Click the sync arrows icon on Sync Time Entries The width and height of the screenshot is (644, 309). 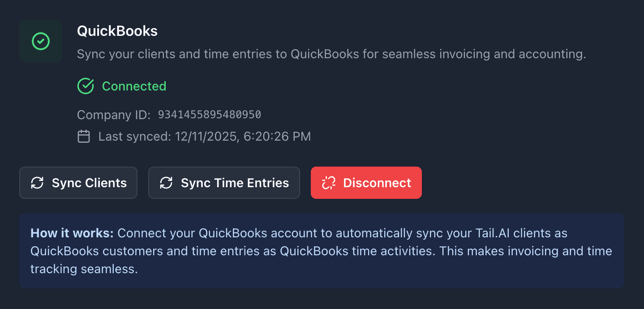tap(167, 183)
